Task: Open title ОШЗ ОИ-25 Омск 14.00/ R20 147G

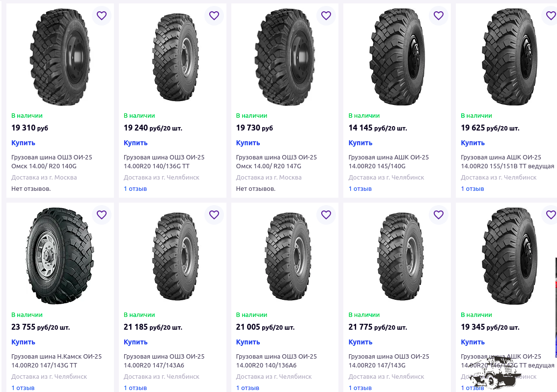Action: tap(277, 162)
